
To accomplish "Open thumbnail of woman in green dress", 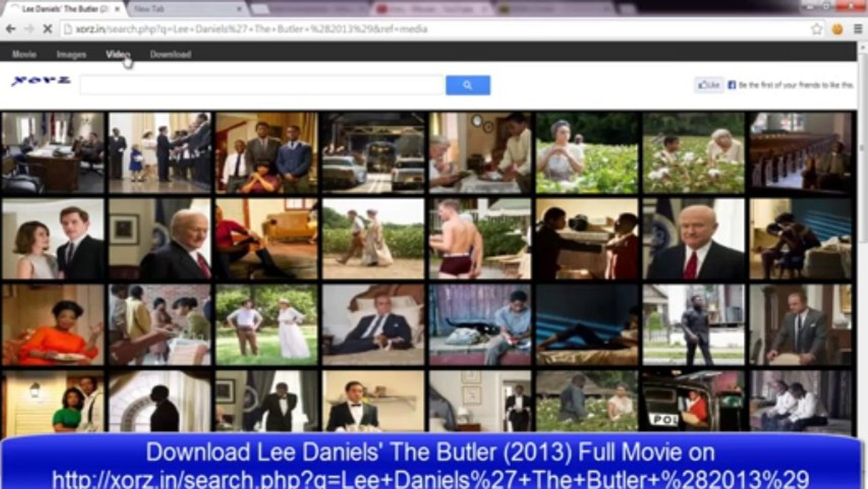I will 54,401.
